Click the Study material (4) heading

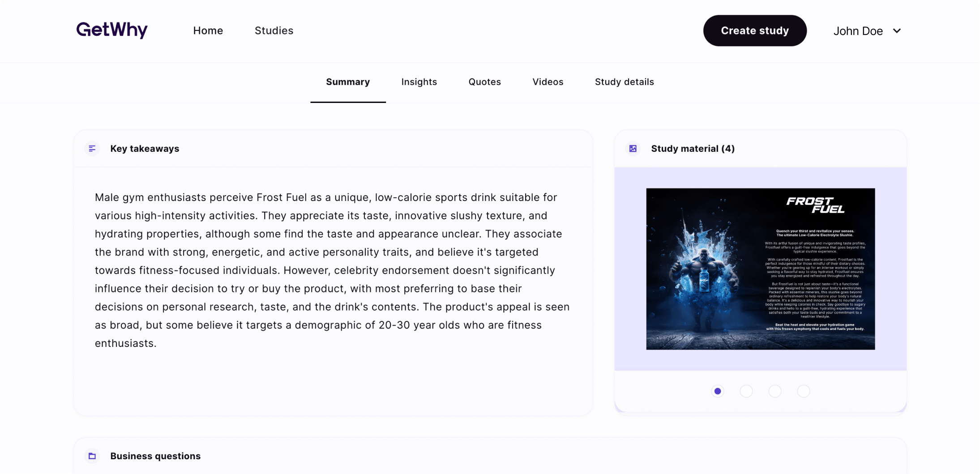pyautogui.click(x=693, y=149)
